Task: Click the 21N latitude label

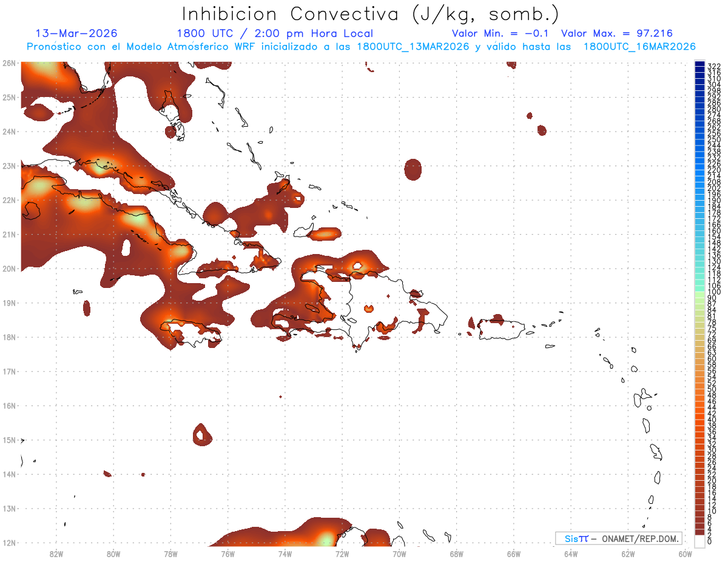Action: (x=8, y=235)
